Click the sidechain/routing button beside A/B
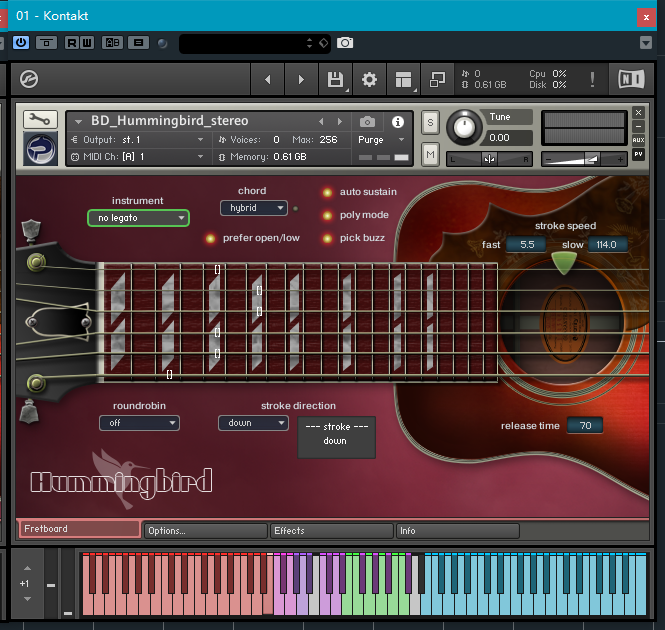The width and height of the screenshot is (665, 630). point(138,42)
